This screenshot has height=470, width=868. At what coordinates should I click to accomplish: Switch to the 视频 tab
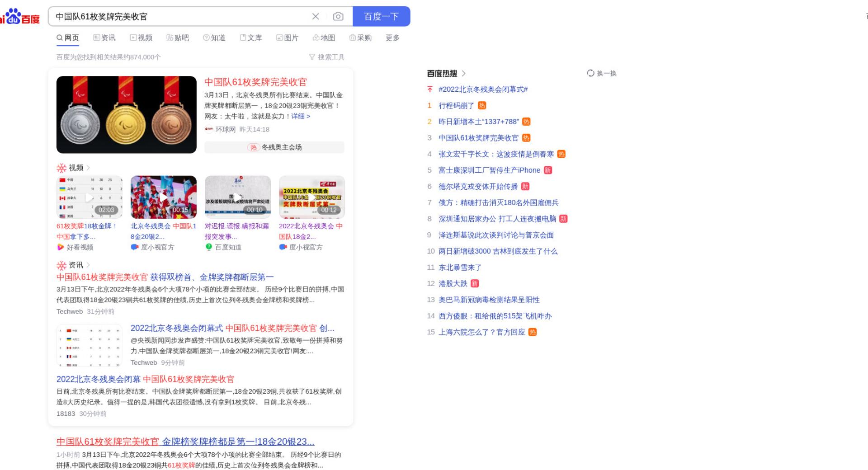141,38
